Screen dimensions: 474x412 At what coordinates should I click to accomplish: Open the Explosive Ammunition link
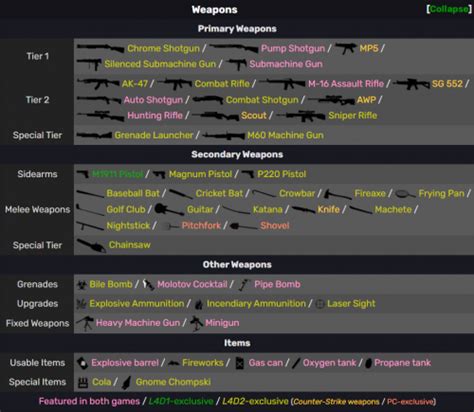[x=137, y=304]
